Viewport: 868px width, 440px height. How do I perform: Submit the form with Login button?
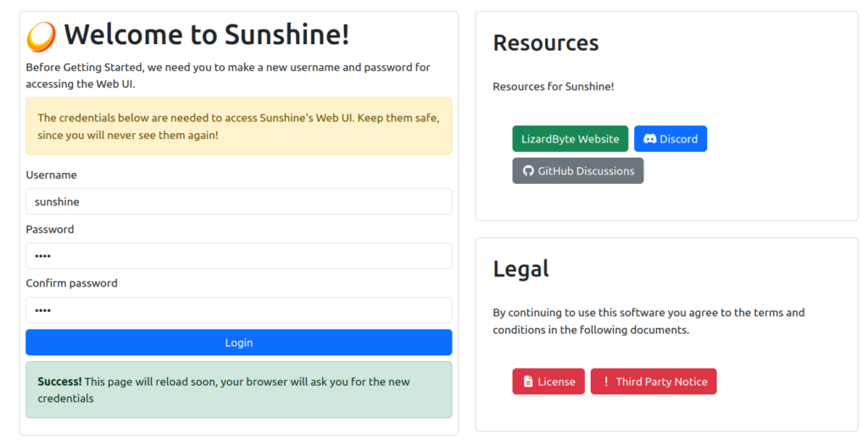[x=238, y=343]
